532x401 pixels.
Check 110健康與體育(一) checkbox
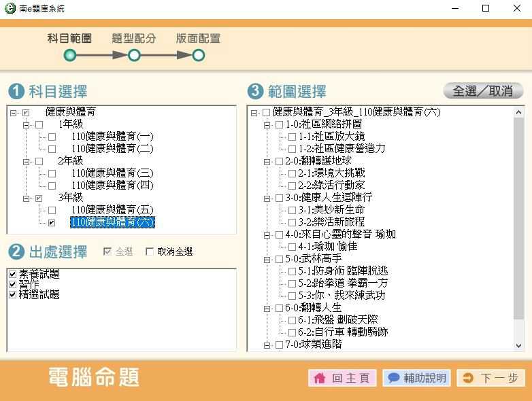pos(52,137)
